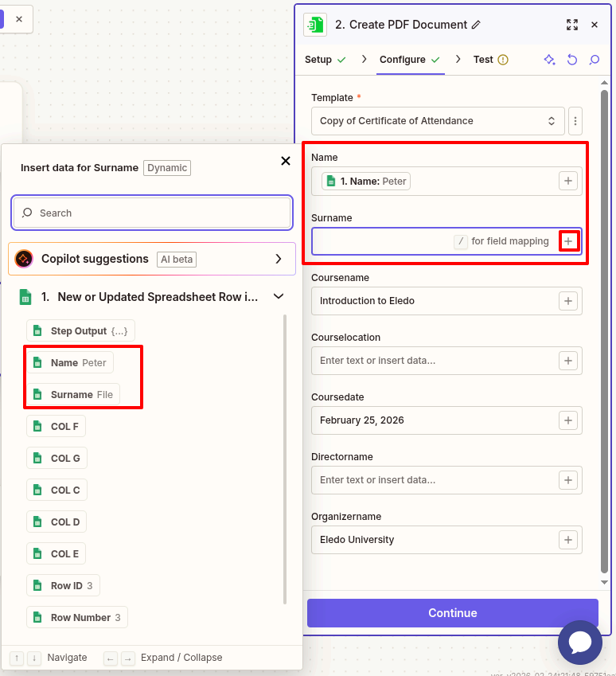Click the expand fullscreen icon in step header
This screenshot has height=676, width=616.
point(572,25)
